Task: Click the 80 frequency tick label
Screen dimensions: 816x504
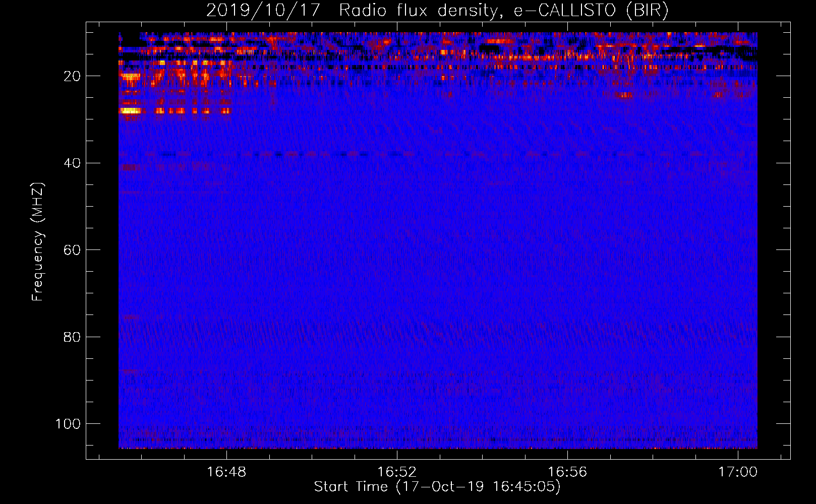Action: tap(72, 337)
